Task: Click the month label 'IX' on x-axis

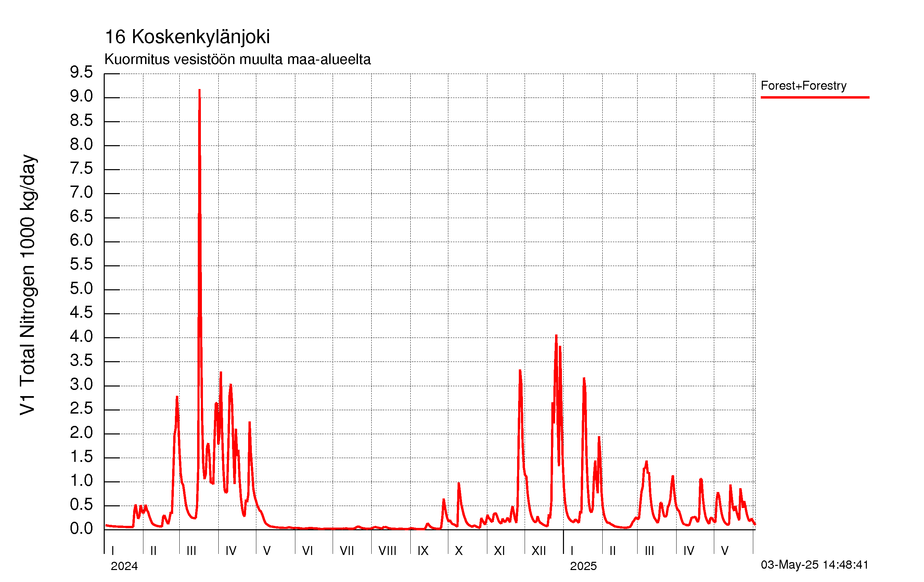Action: coord(423,551)
